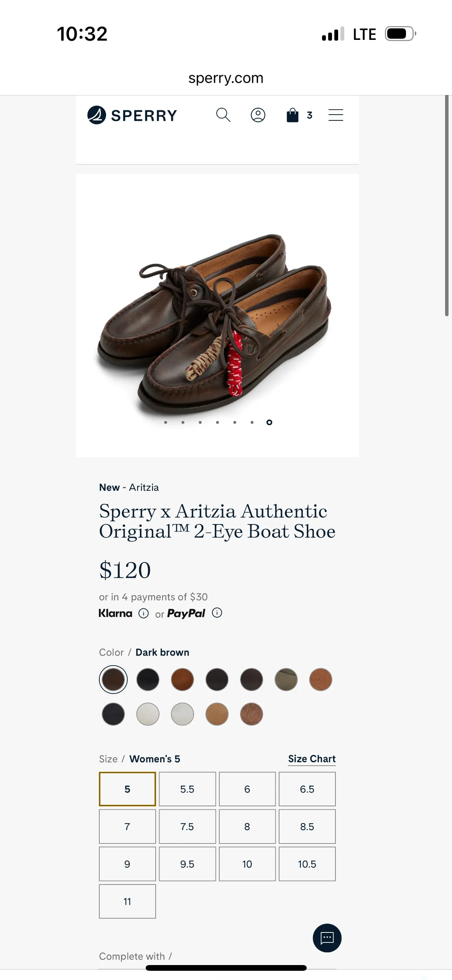Show Klarna payment info icon
The image size is (452, 980).
click(144, 613)
